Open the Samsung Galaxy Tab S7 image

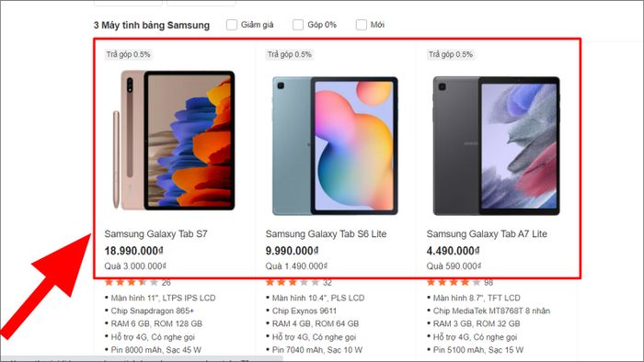[x=174, y=141]
